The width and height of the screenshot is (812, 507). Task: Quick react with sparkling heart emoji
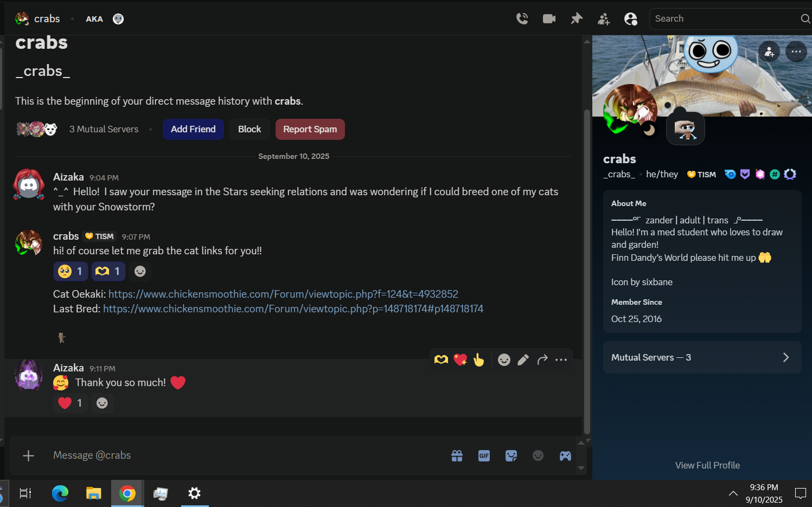tap(460, 360)
